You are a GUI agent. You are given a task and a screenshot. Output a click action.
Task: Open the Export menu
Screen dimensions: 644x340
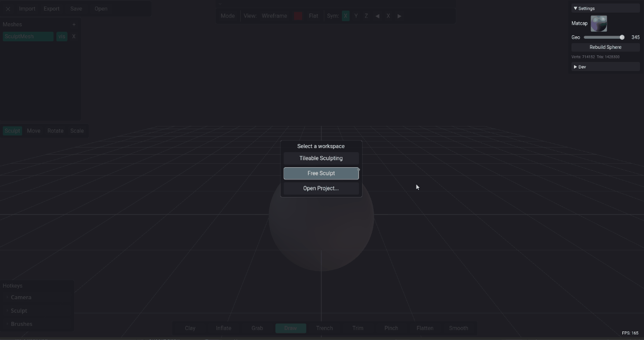[x=51, y=9]
